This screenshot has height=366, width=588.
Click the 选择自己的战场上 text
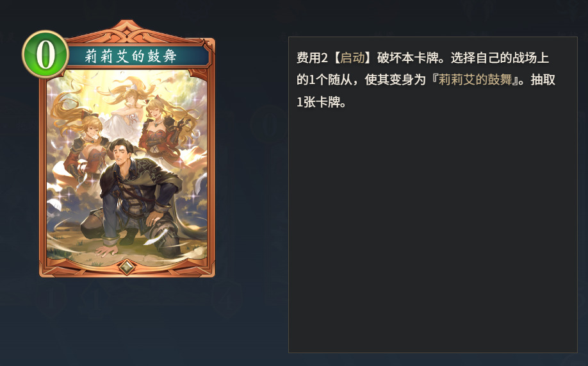(500, 58)
